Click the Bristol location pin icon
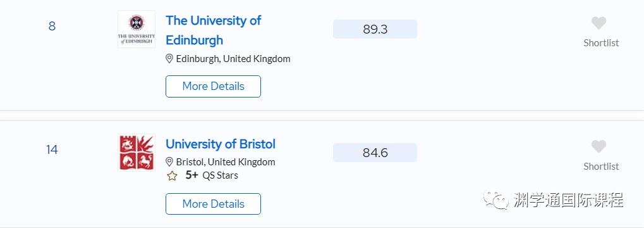 169,161
